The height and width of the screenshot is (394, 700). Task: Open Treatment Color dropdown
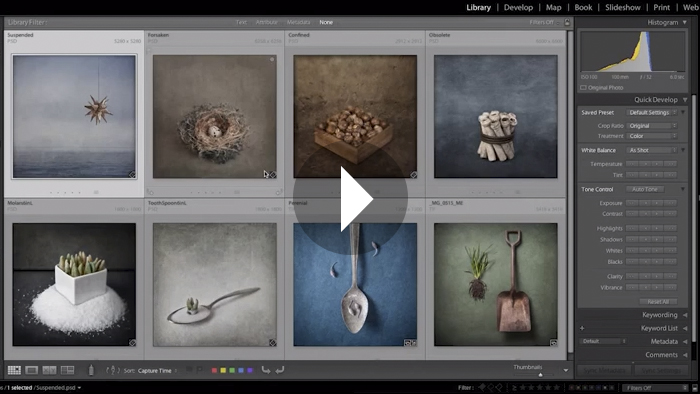pyautogui.click(x=652, y=136)
